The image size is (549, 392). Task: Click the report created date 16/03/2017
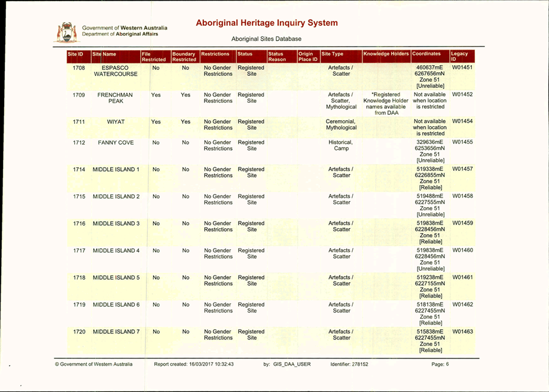200,365
